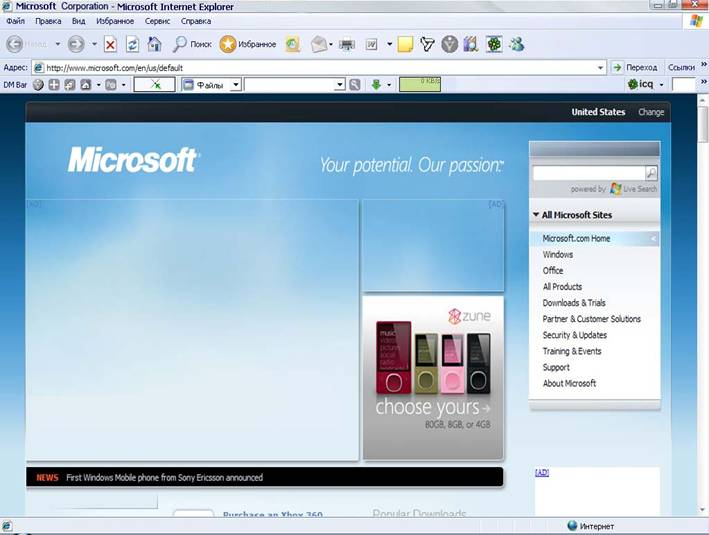The height and width of the screenshot is (535, 709).
Task: Open the Правка menu
Action: point(48,21)
